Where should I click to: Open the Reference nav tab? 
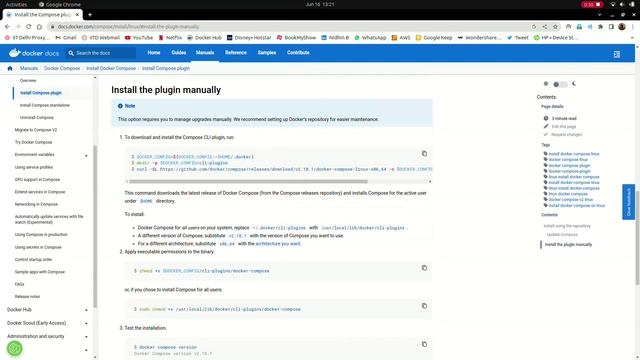(236, 53)
